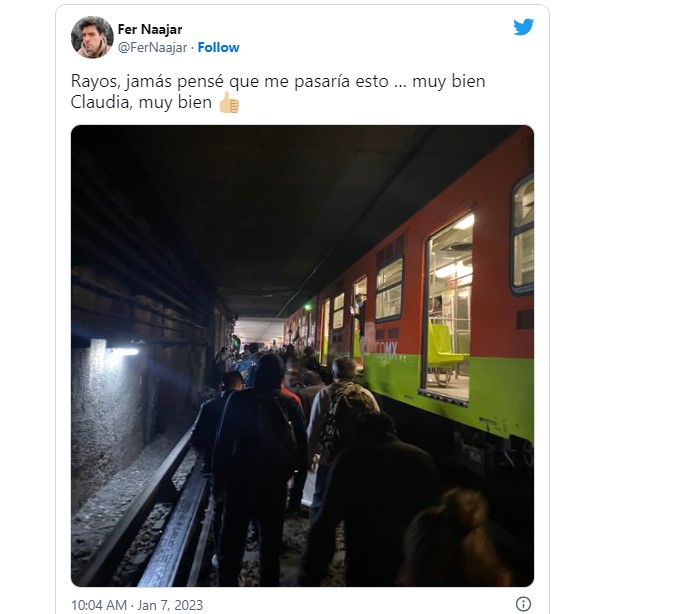Click the thumbs up emoji in tweet
The height and width of the screenshot is (614, 674).
(229, 103)
